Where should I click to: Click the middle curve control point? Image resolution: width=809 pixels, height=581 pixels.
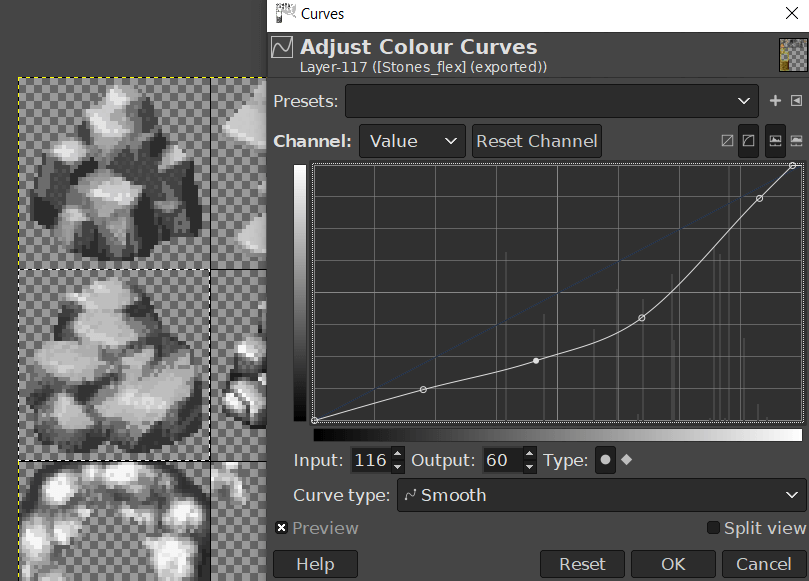pos(536,360)
